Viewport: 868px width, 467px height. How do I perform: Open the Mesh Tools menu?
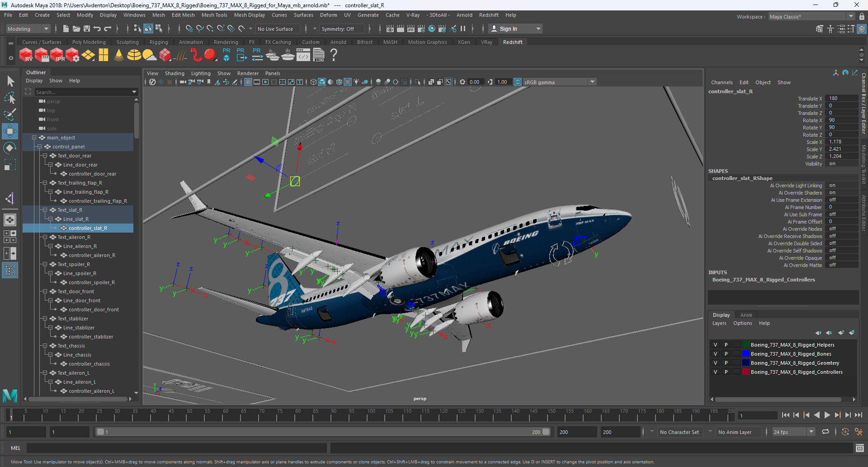[214, 15]
